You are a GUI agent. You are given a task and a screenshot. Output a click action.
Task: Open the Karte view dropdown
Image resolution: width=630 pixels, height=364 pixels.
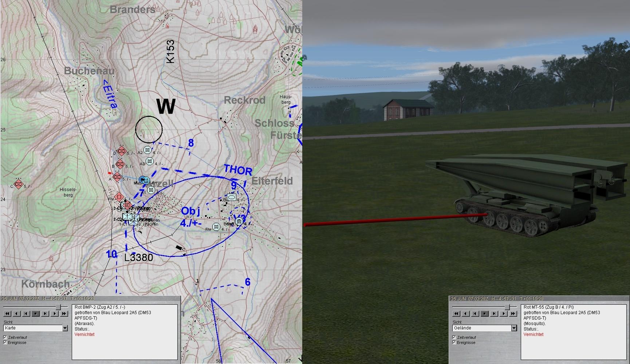point(65,328)
